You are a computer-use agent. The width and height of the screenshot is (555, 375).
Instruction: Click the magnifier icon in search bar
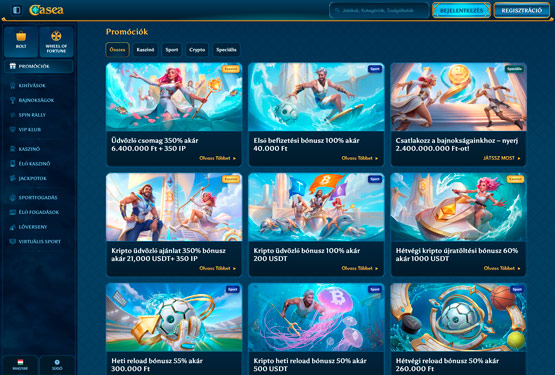coord(337,10)
